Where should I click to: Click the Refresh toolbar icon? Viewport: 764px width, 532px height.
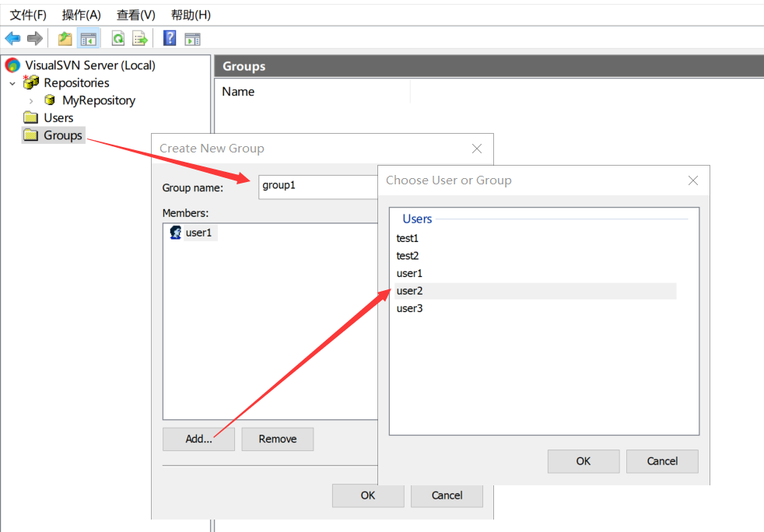click(x=118, y=38)
